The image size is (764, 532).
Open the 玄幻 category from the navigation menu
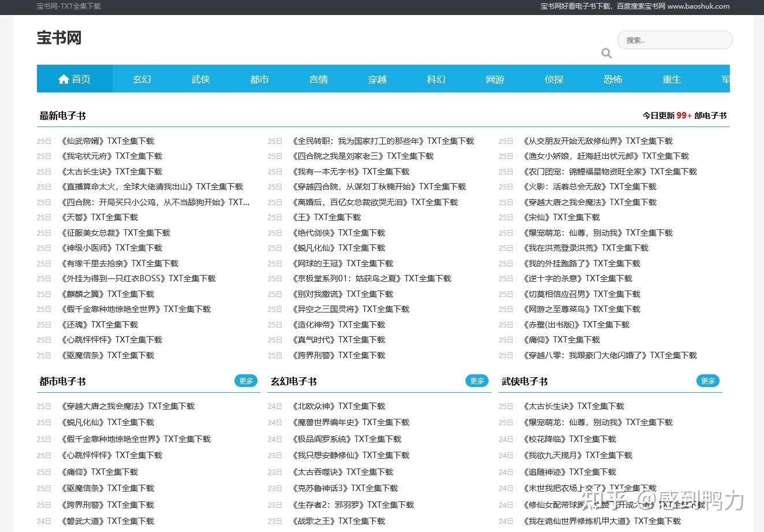[x=141, y=79]
